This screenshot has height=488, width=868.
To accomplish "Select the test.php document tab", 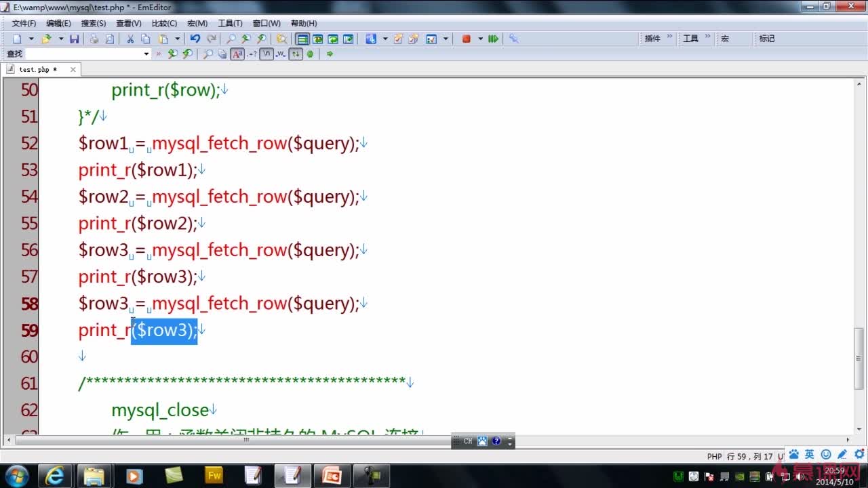I will 38,69.
